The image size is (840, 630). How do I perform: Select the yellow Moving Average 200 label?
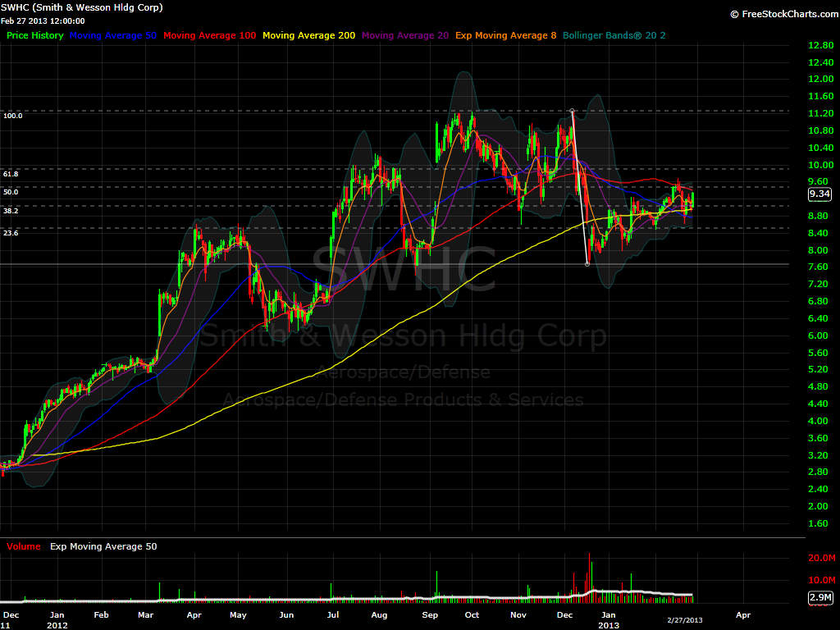tap(308, 35)
